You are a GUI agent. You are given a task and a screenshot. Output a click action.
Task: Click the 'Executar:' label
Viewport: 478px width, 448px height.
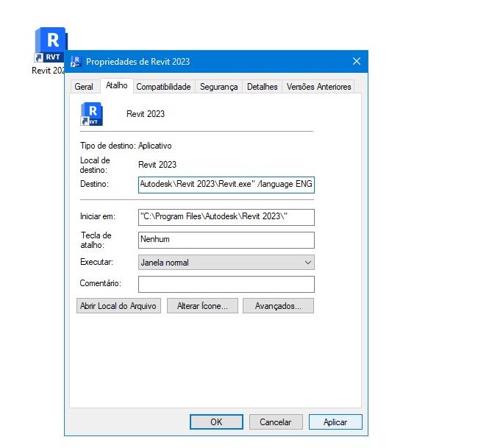[96, 262]
